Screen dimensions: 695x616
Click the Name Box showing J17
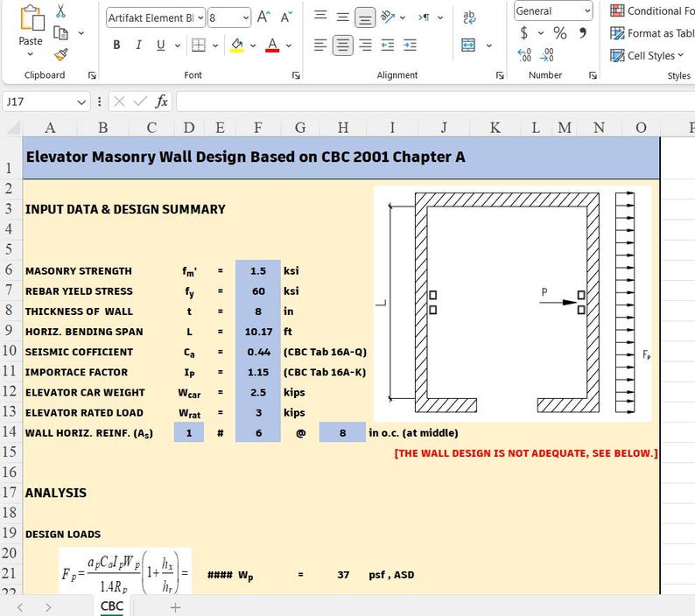pyautogui.click(x=39, y=101)
